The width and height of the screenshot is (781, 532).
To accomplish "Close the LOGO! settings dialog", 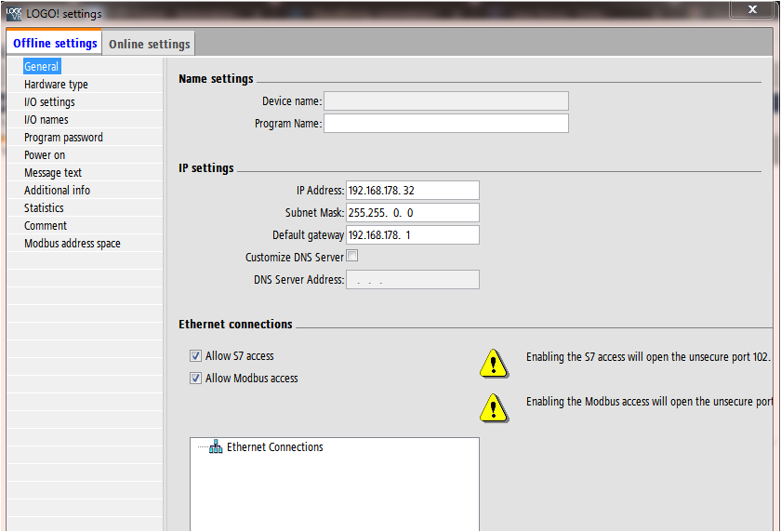I will coord(752,9).
